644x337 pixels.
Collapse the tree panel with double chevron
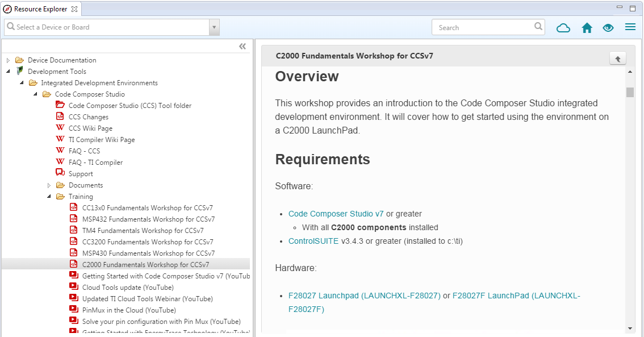[x=242, y=47]
